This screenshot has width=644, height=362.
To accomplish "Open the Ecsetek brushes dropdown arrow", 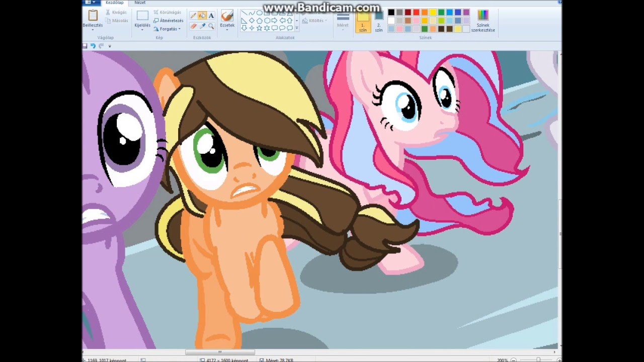I will click(x=227, y=30).
